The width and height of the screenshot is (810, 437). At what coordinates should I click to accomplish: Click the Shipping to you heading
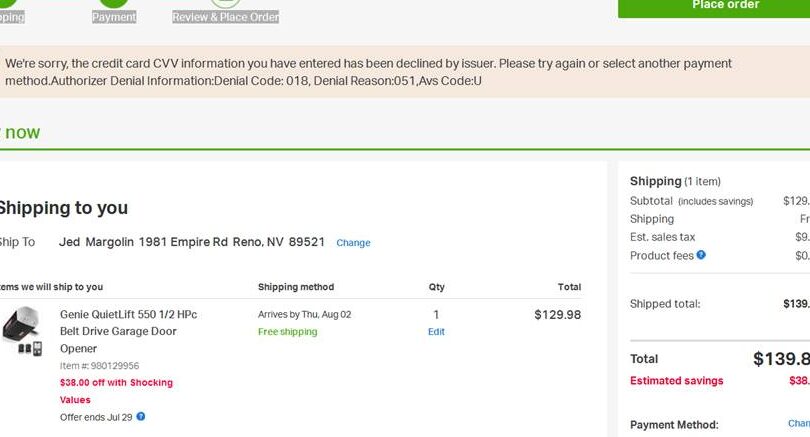pyautogui.click(x=62, y=208)
